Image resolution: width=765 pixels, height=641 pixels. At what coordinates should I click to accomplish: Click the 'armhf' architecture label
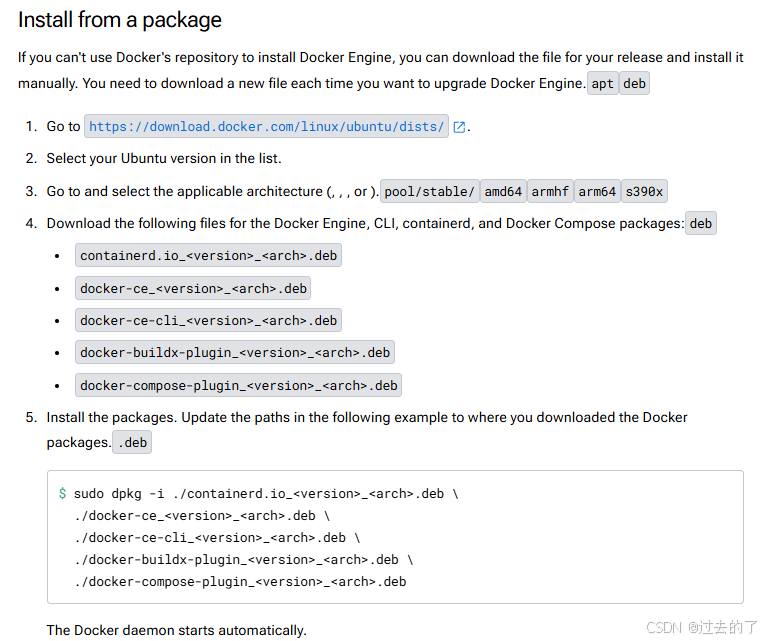pyautogui.click(x=550, y=191)
